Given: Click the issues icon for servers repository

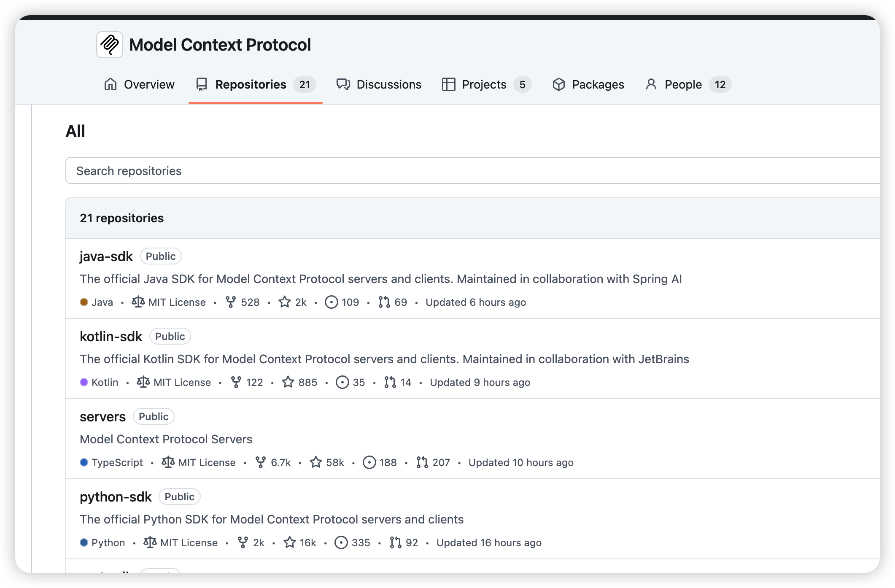Looking at the screenshot, I should pyautogui.click(x=369, y=462).
